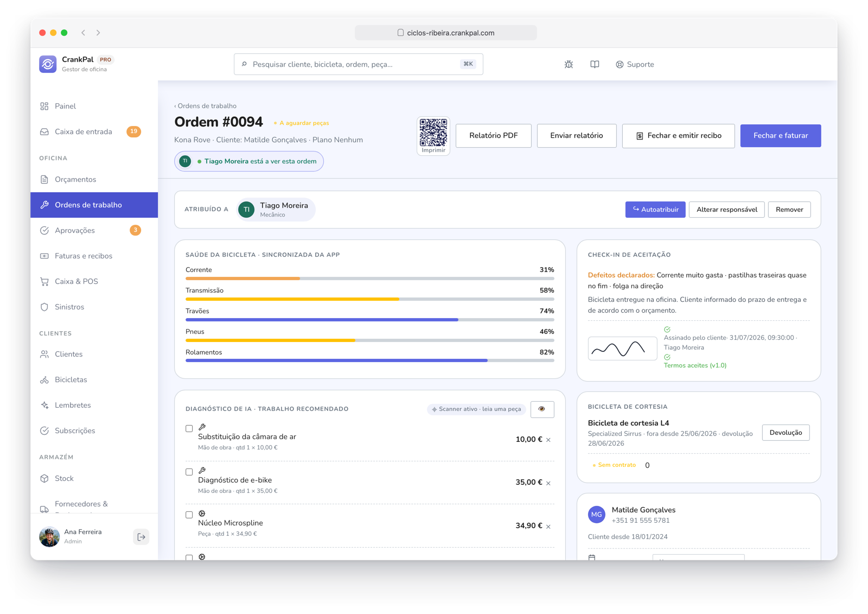Click the Fechar e faturar button
868x614 pixels.
pyautogui.click(x=780, y=136)
